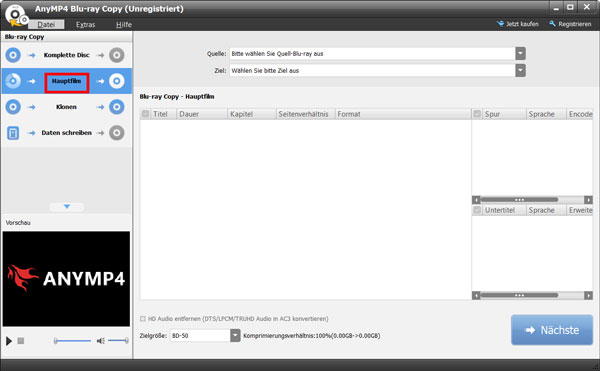Open the Zielgröße BD-50 dropdown
Image resolution: width=600 pixels, height=371 pixels.
point(235,335)
